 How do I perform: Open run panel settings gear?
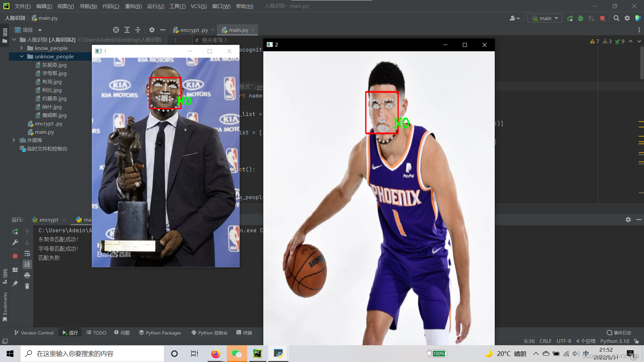click(x=628, y=220)
